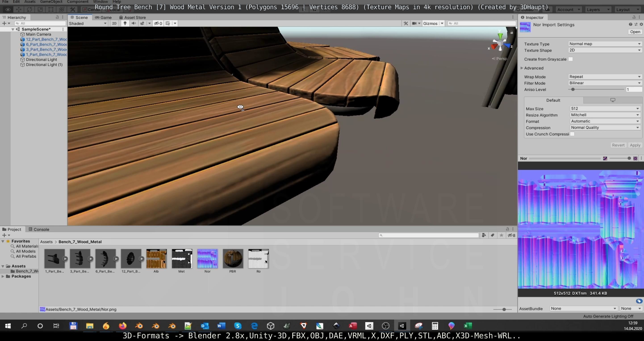Lock the Inspector panel
Viewport: 644px width, 341px height.
coord(634,17)
